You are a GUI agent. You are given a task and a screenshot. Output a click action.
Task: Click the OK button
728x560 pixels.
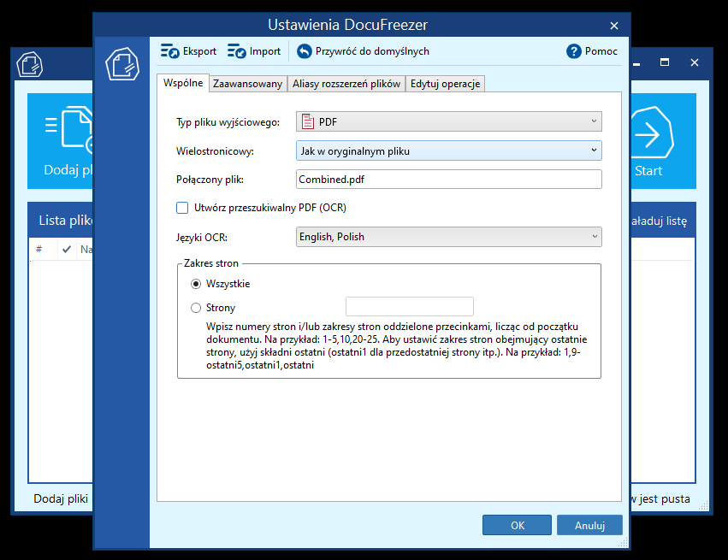pos(518,525)
